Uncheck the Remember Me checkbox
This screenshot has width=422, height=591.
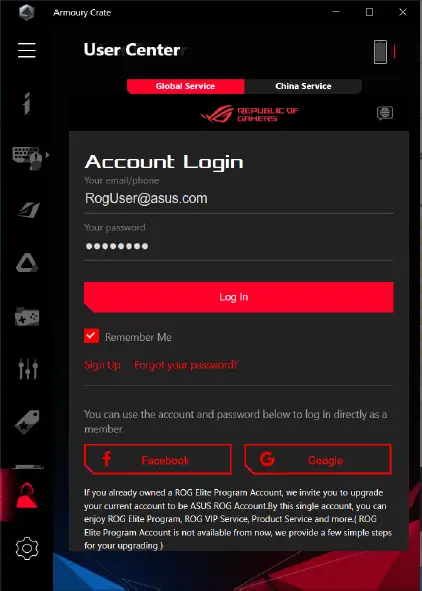92,336
